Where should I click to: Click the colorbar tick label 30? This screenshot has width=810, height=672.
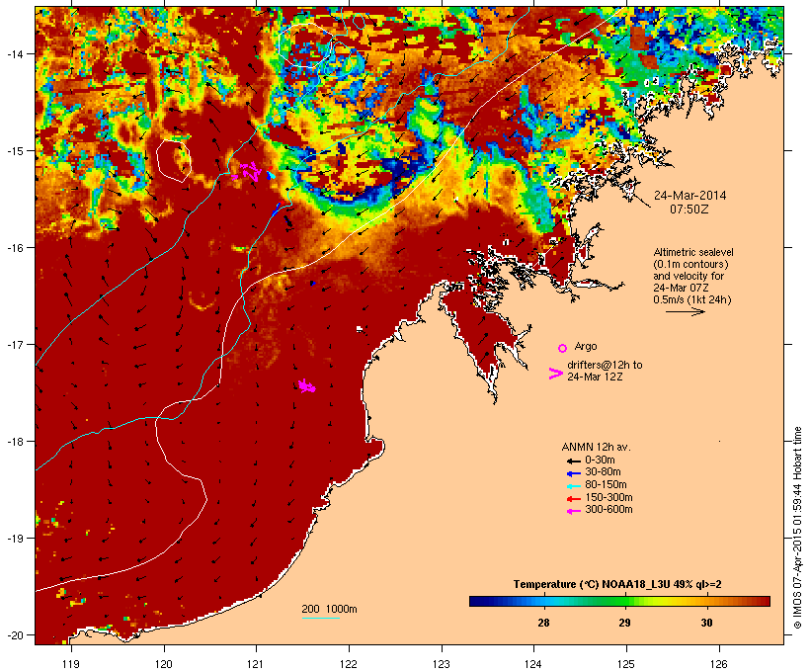706,623
